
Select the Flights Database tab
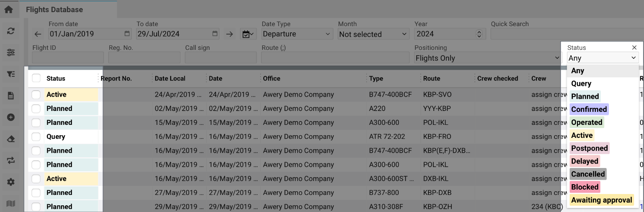[x=54, y=9]
